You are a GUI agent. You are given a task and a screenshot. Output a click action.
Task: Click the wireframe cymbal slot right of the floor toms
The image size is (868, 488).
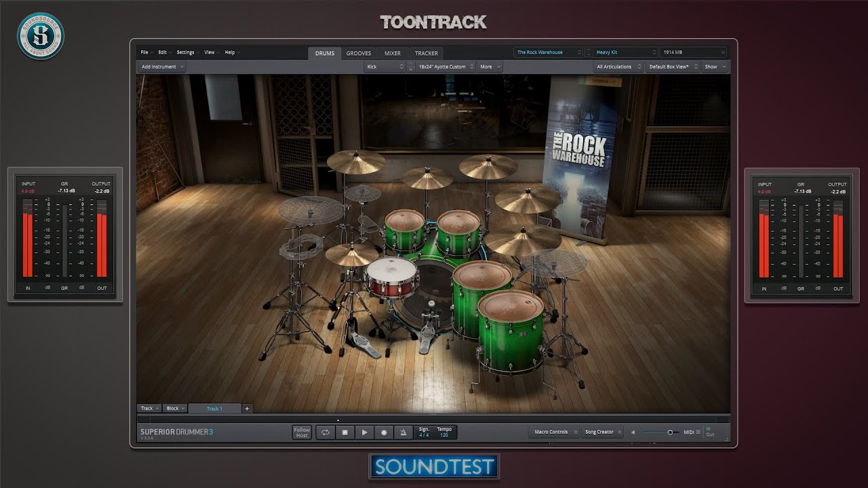554,263
